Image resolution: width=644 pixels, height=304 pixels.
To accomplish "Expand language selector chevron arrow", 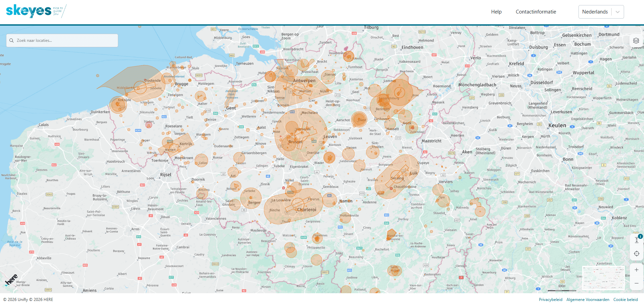I will (x=618, y=12).
